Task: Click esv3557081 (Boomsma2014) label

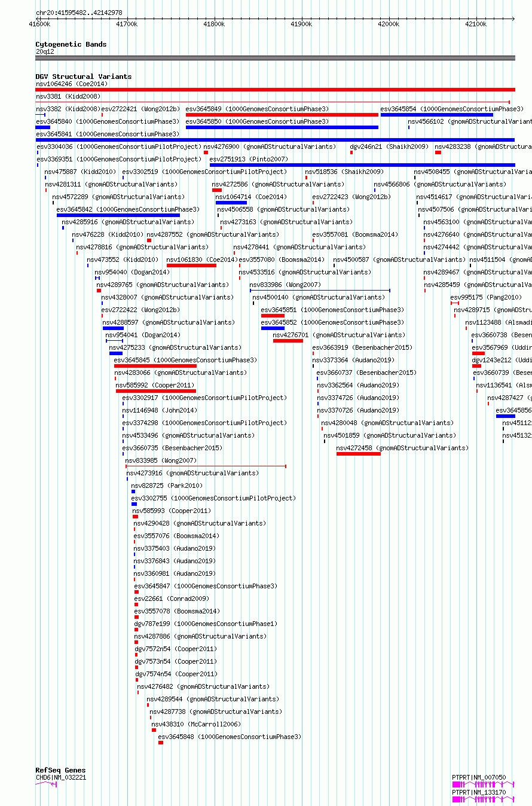Action: tap(355, 234)
